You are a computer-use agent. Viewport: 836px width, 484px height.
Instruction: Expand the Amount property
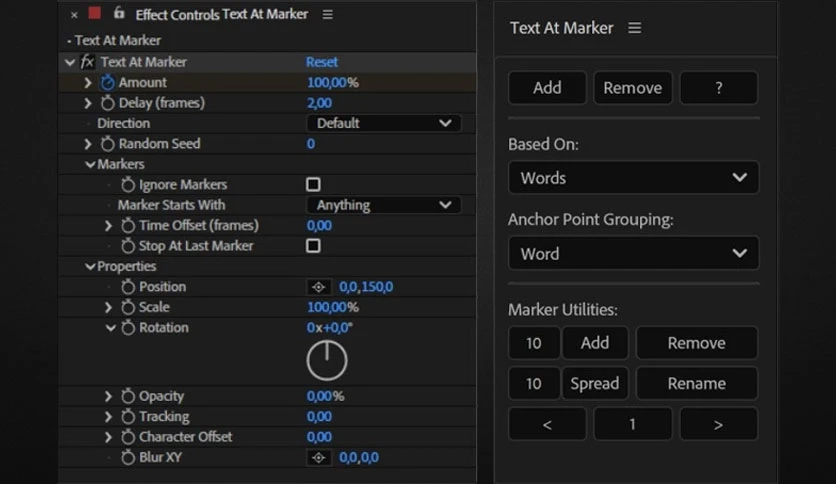point(88,83)
